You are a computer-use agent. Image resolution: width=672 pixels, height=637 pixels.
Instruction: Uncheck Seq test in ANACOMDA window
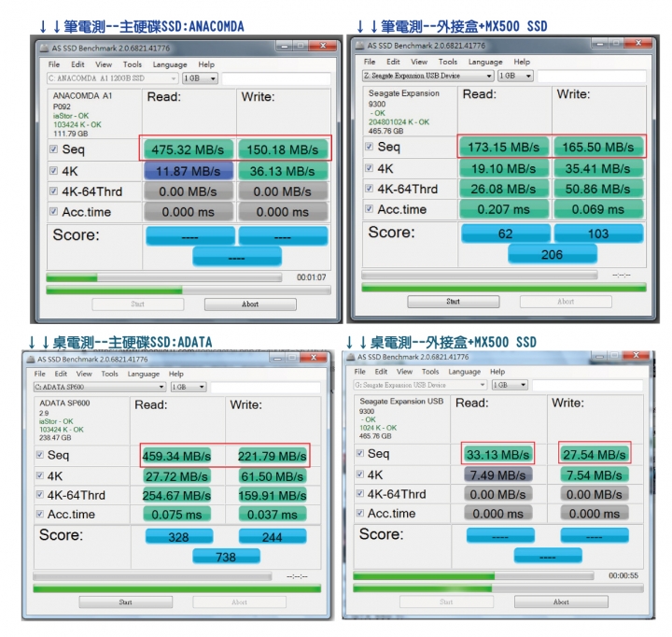[x=53, y=149]
